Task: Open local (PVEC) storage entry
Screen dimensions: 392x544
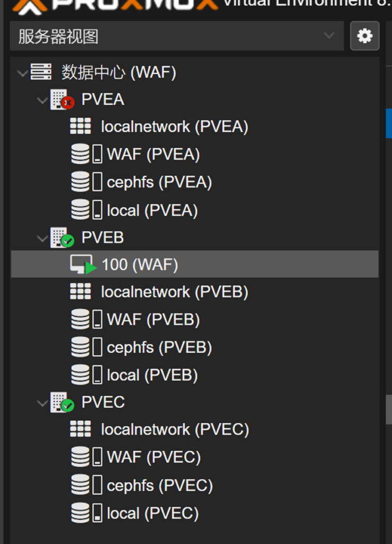Action: coord(152,514)
